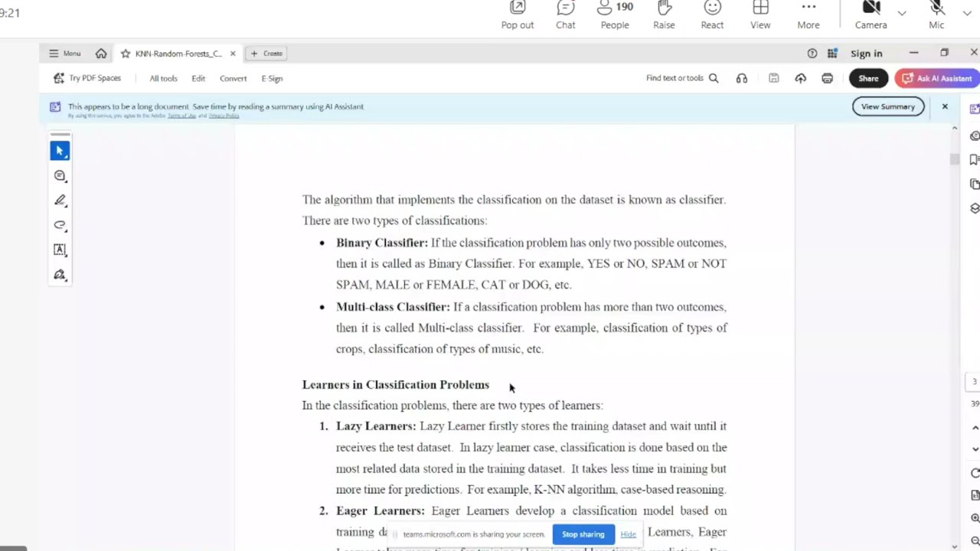Open the layers panel icon
Image resolution: width=980 pixels, height=551 pixels.
coord(975,208)
